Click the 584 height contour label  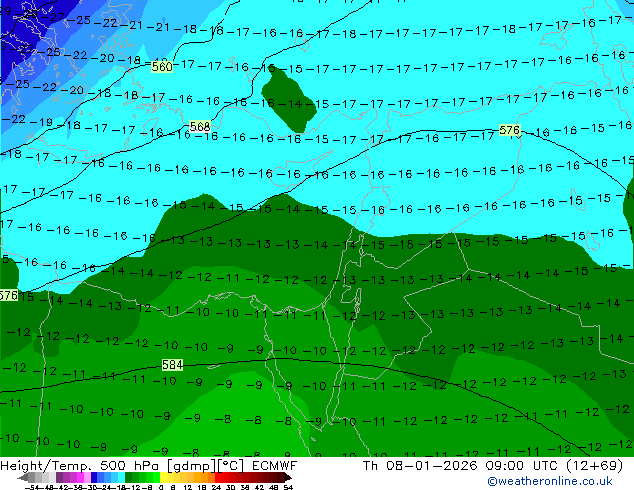[172, 365]
